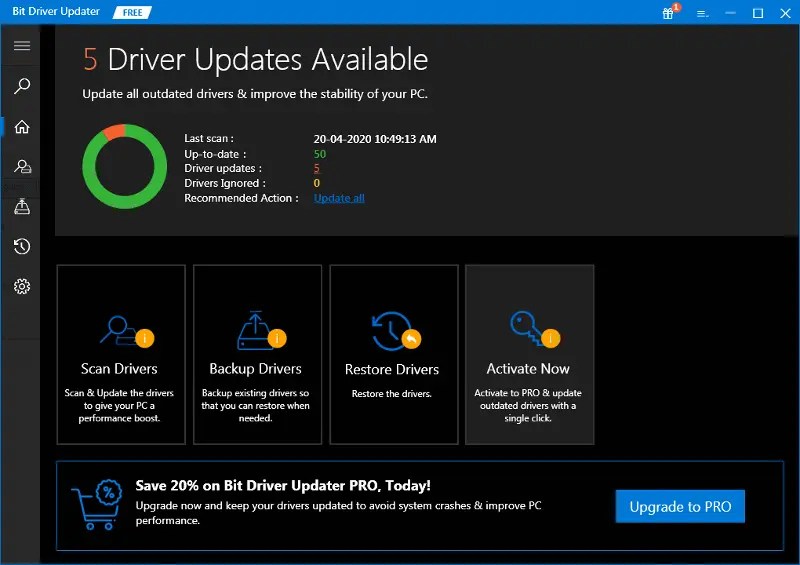Click the underlined driver updates count 5
Image resolution: width=800 pixels, height=565 pixels.
click(317, 168)
